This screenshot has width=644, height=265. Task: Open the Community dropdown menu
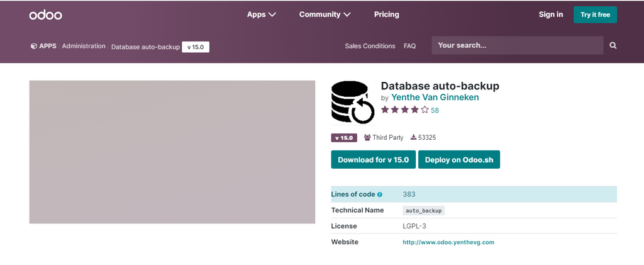(325, 14)
